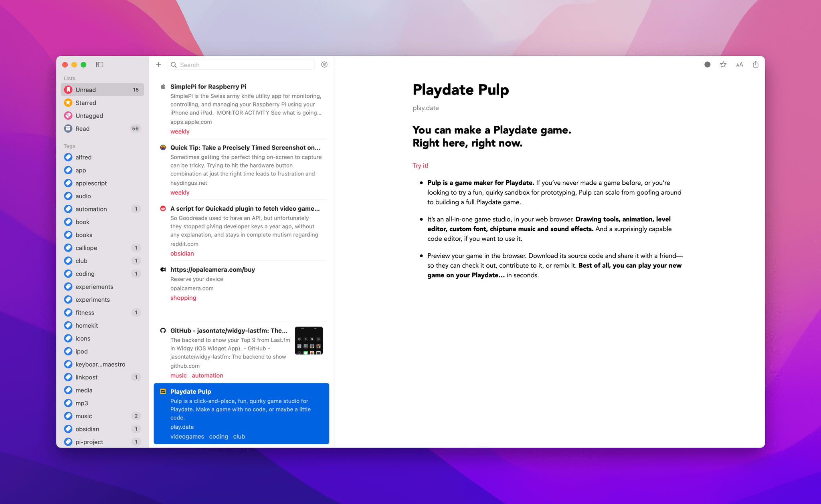Image resolution: width=821 pixels, height=504 pixels.
Task: Click the font size AA icon
Action: (x=738, y=65)
